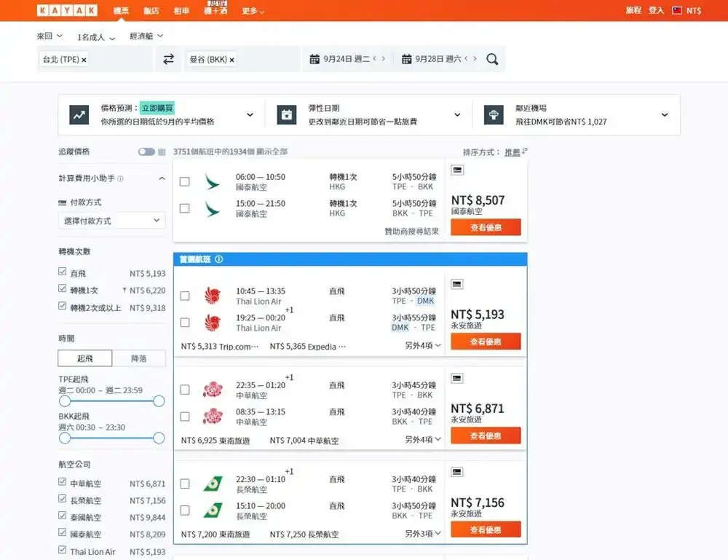The width and height of the screenshot is (728, 560).
Task: Expand 另外4項 on Thai Lion Air result
Action: (422, 345)
